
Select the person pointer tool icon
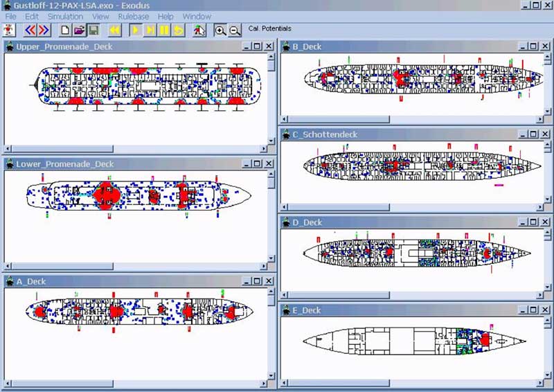pyautogui.click(x=199, y=30)
